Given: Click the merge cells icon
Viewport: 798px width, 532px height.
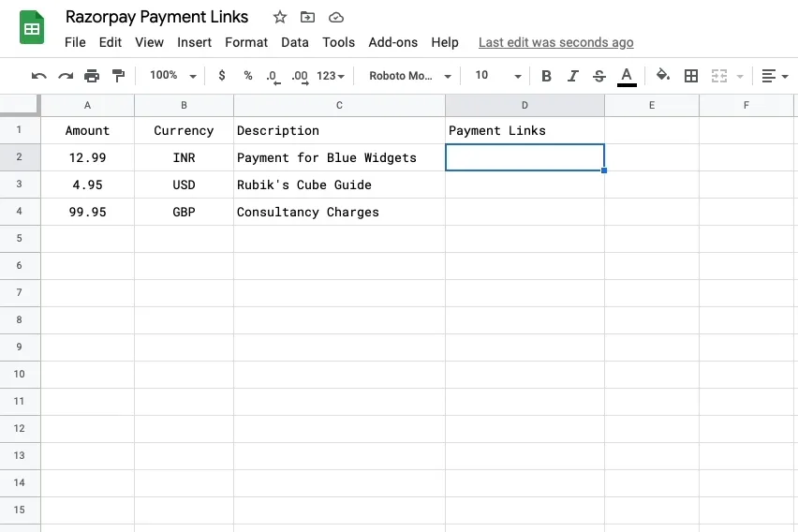Looking at the screenshot, I should [x=718, y=76].
